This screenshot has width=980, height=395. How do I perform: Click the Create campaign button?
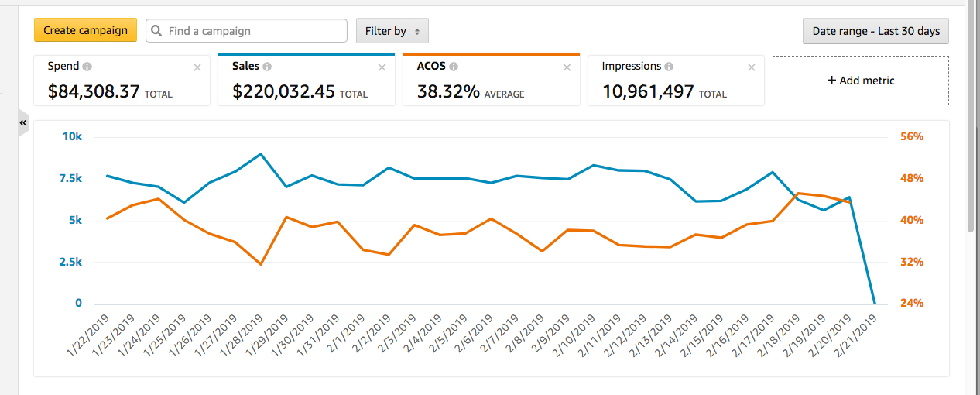tap(85, 30)
